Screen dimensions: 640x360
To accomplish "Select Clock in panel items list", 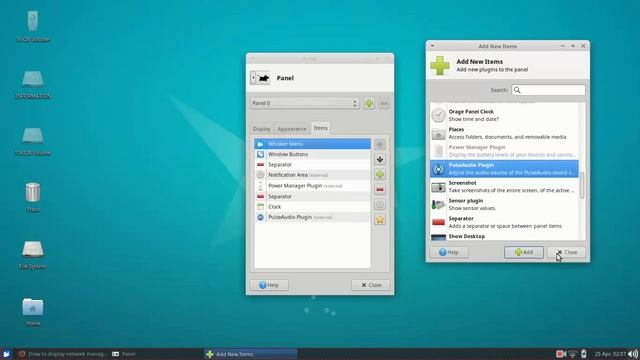I will pos(312,207).
